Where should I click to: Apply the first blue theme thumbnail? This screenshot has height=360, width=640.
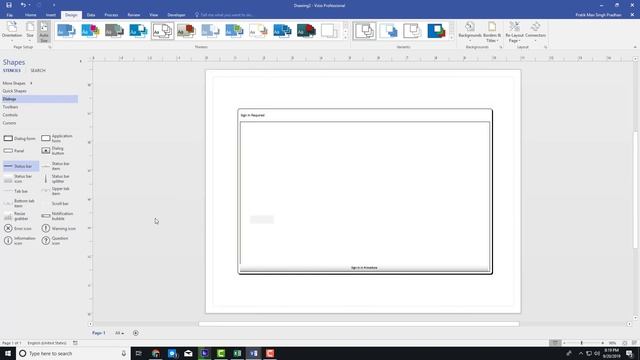(x=66, y=31)
